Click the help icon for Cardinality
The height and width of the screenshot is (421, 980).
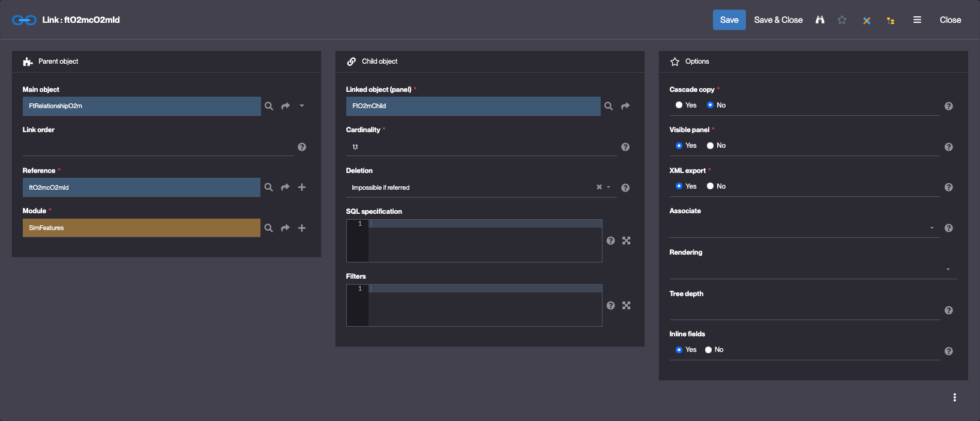[x=625, y=147]
